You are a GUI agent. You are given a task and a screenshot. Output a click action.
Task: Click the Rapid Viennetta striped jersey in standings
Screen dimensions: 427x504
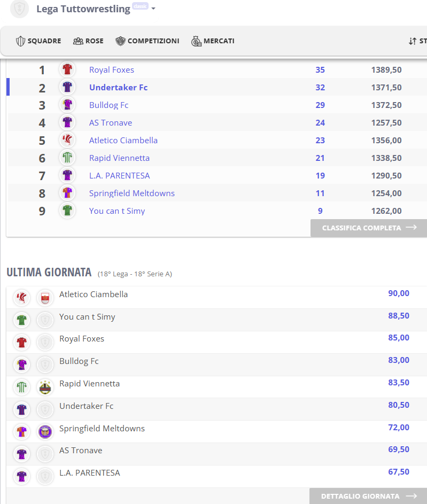pos(67,158)
